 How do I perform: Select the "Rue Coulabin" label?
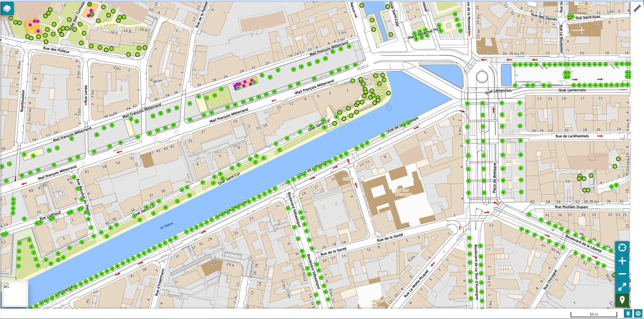pos(23,101)
